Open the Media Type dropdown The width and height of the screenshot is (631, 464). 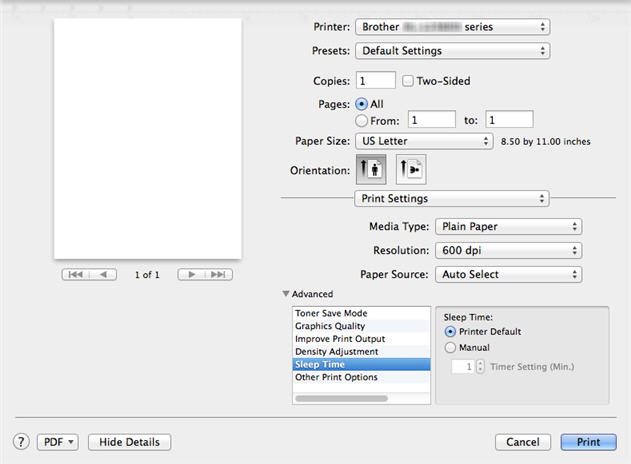tap(509, 227)
